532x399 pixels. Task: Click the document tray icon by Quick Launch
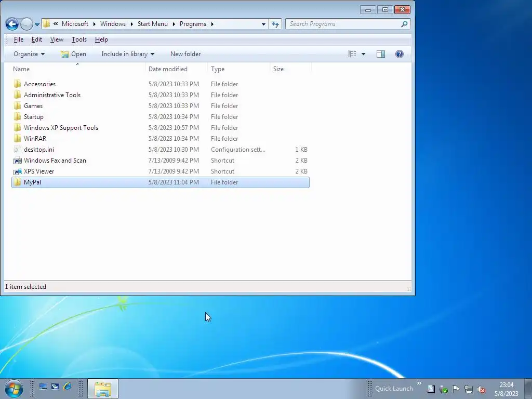(x=431, y=389)
